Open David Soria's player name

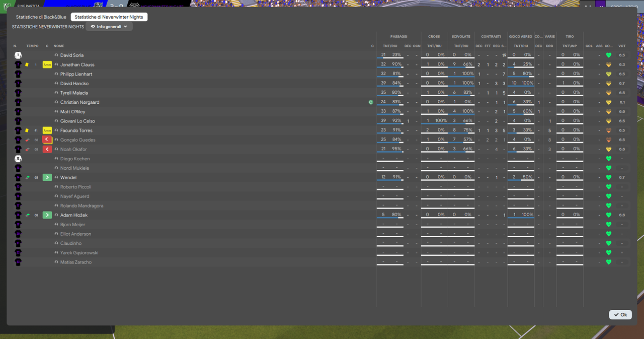point(72,55)
